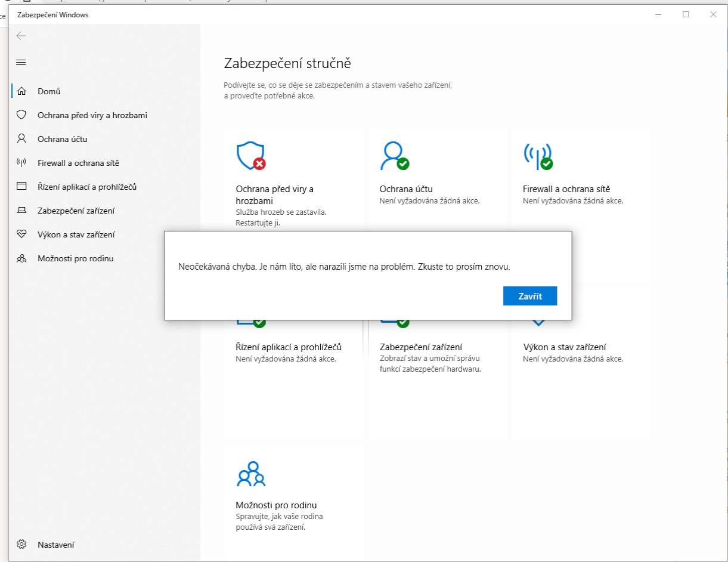Click the person icon beside Ochrana účtu in sidebar
728x562 pixels.
(x=22, y=138)
